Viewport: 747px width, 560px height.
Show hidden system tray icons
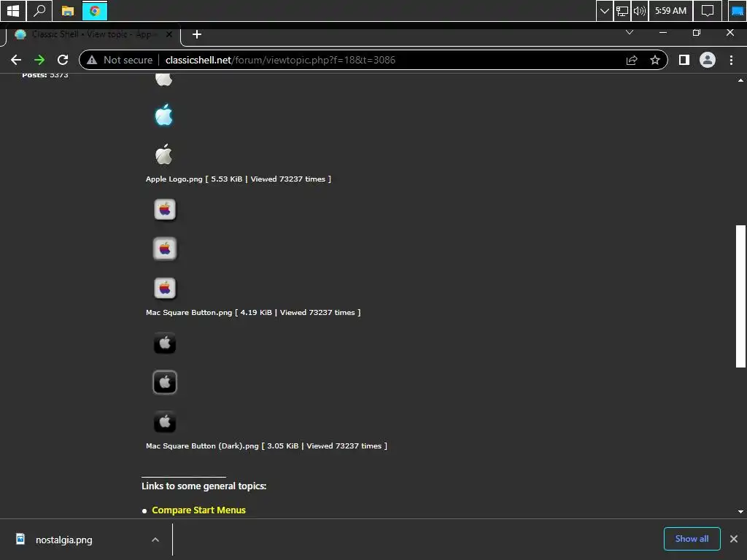point(604,10)
